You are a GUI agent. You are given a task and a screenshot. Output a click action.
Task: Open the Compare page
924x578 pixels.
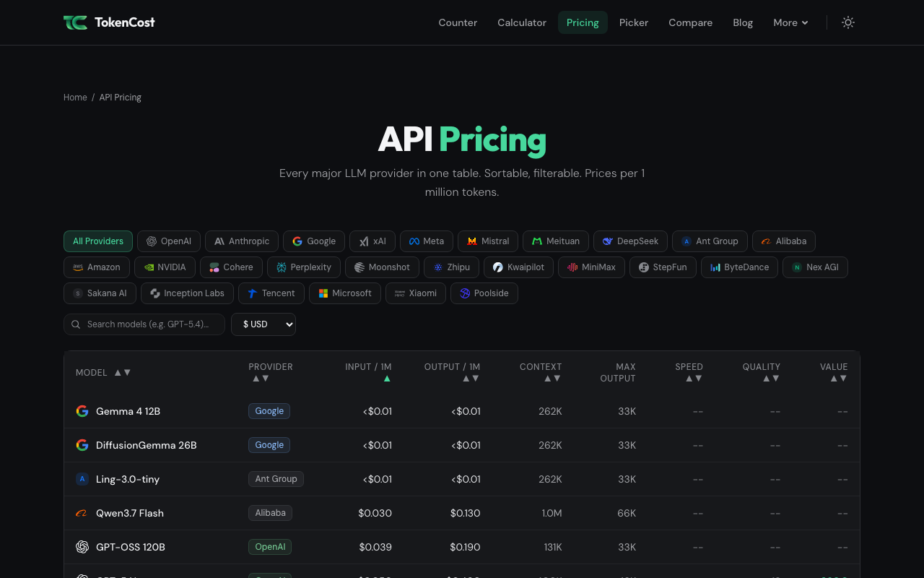coord(690,22)
